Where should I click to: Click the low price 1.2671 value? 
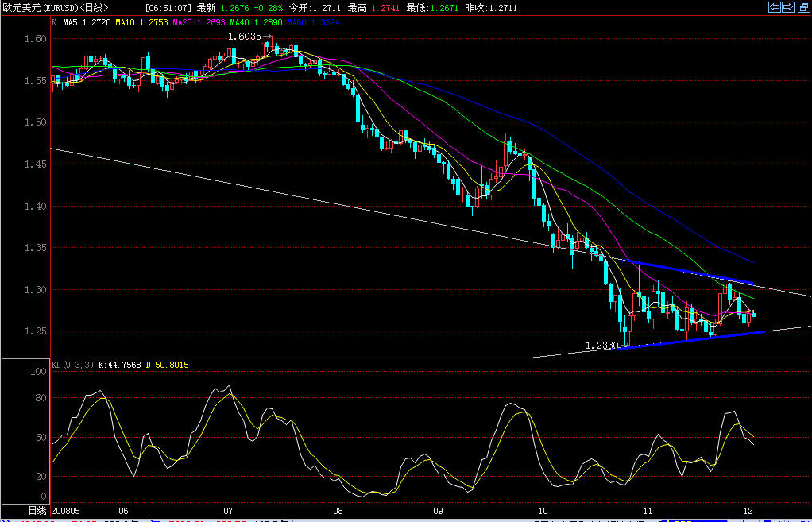(x=444, y=8)
